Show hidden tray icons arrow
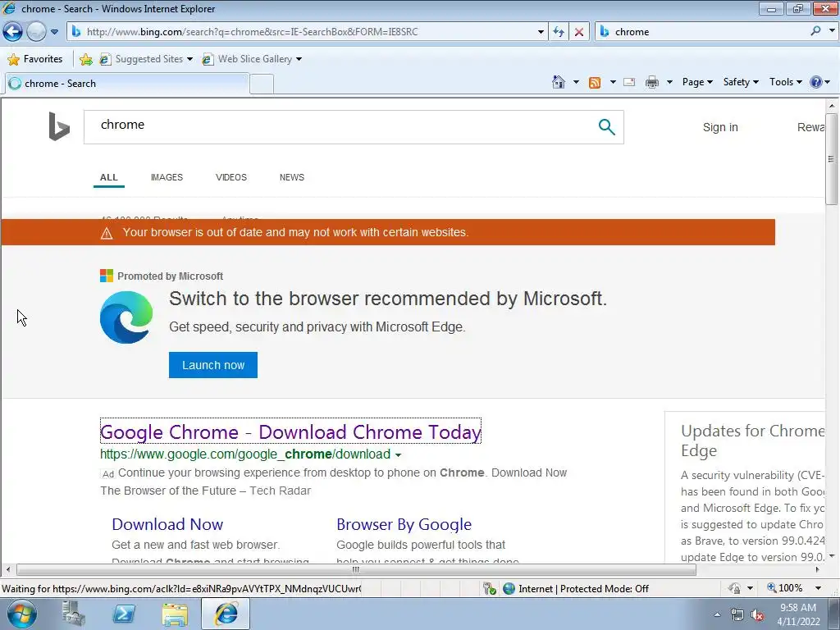Screen dimensions: 840x630 click(717, 614)
